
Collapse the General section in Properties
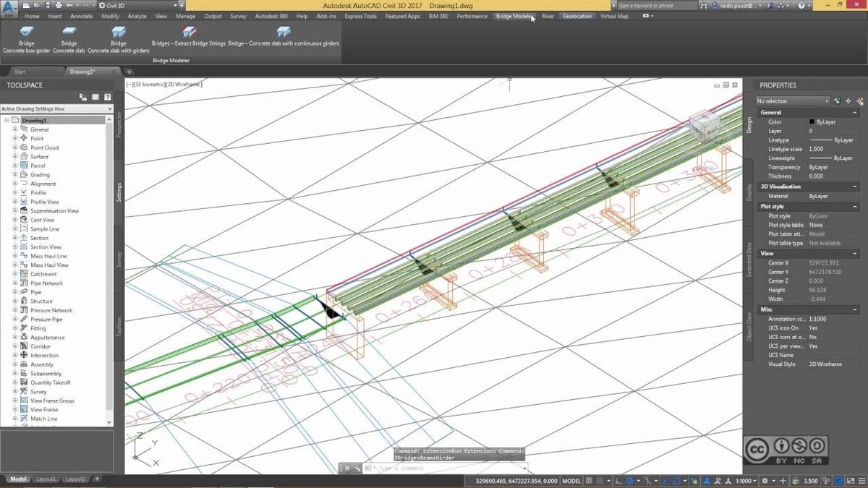click(856, 112)
